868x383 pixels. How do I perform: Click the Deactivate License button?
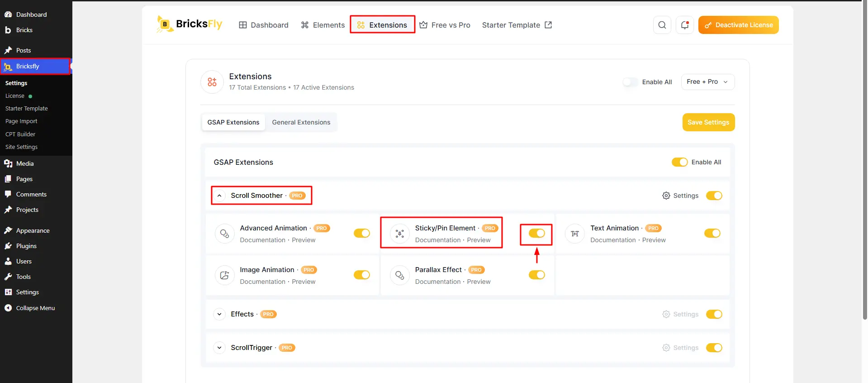click(x=738, y=25)
